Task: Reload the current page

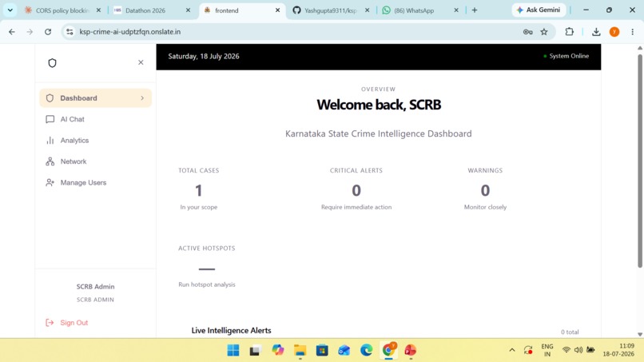Action: (48, 32)
